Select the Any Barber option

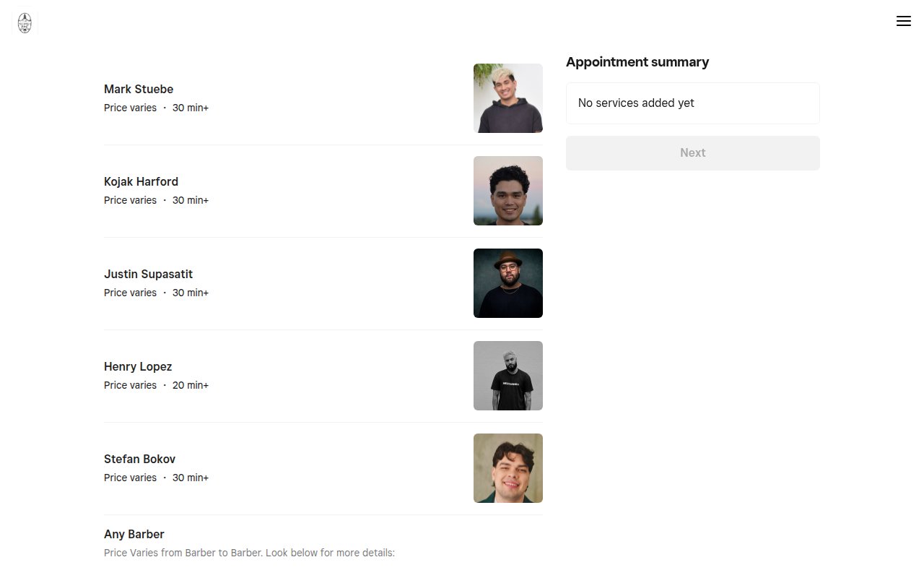pos(134,535)
